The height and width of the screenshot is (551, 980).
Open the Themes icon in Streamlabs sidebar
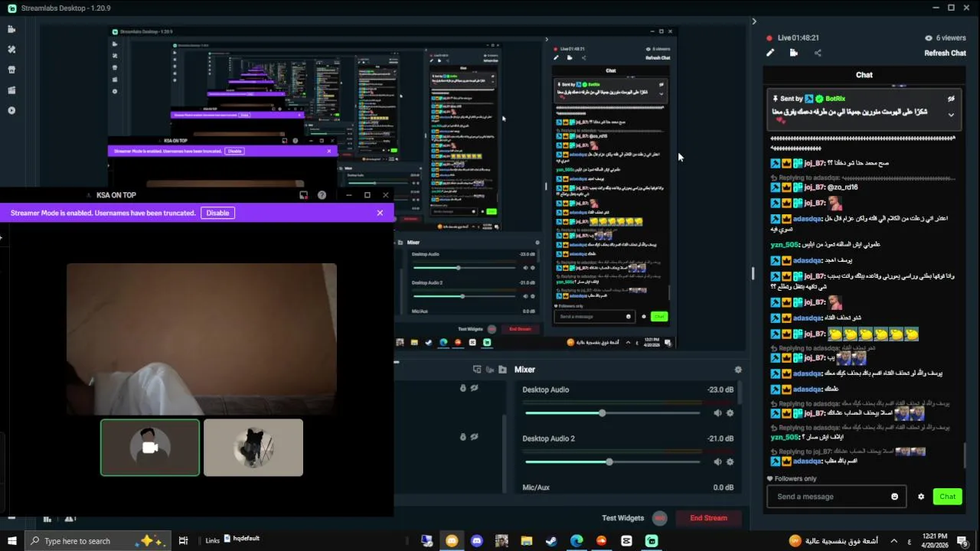[11, 49]
